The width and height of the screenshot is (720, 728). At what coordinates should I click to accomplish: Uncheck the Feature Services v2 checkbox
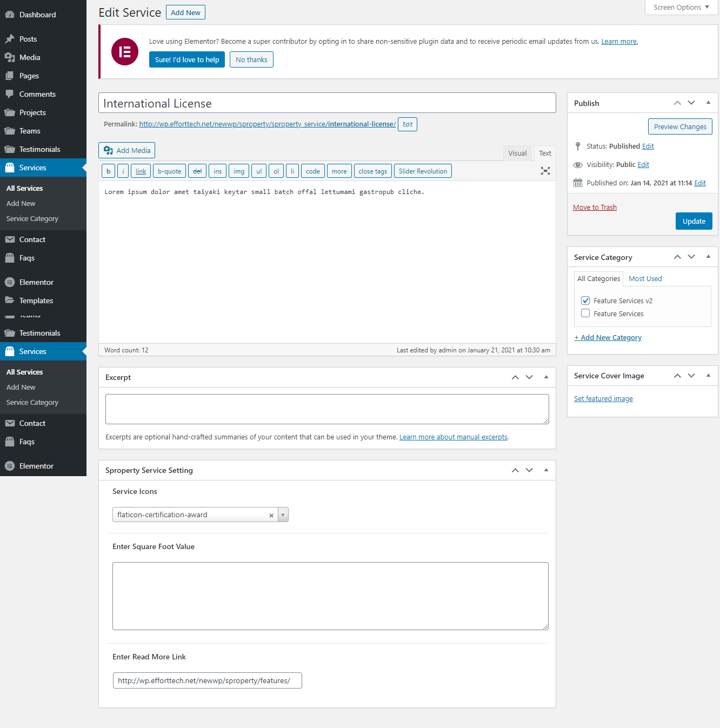[x=585, y=300]
